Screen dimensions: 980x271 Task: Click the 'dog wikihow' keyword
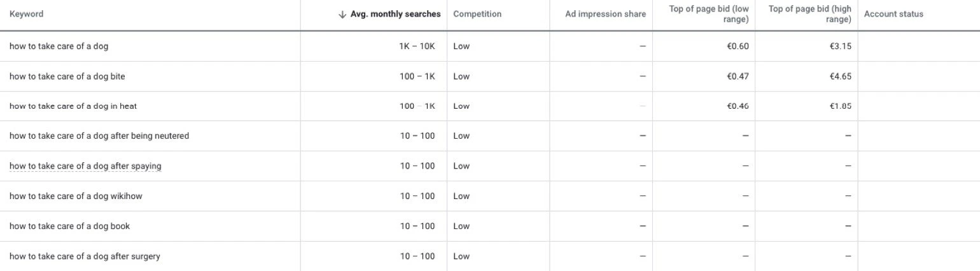pyautogui.click(x=76, y=197)
